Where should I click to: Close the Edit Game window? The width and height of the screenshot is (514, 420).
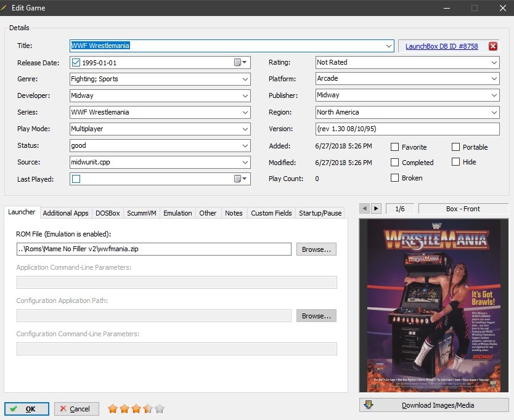503,8
